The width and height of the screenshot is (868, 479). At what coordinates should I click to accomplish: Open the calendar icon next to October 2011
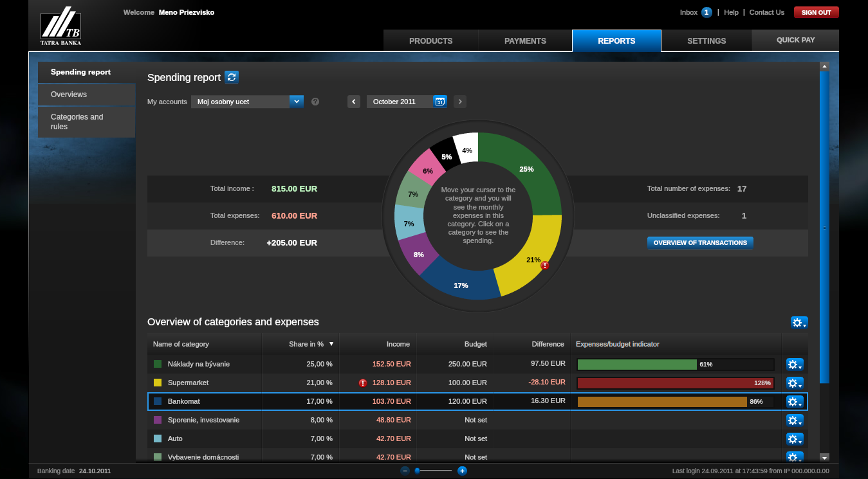click(440, 102)
